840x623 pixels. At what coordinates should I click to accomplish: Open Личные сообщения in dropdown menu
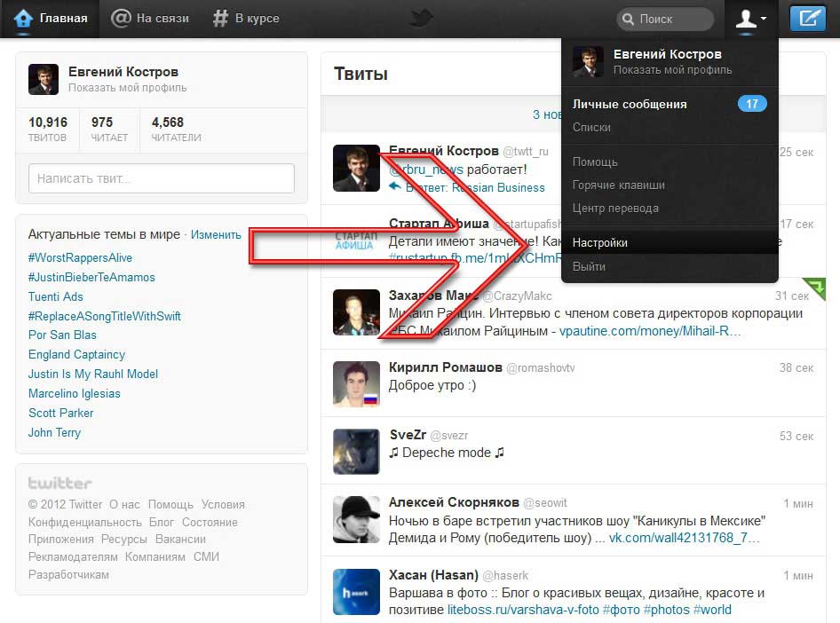[630, 105]
